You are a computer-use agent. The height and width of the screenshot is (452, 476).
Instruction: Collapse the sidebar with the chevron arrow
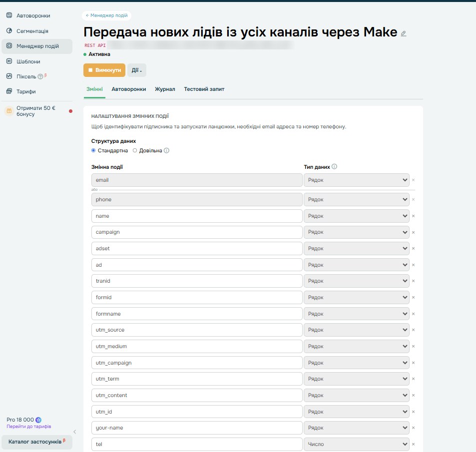click(75, 432)
